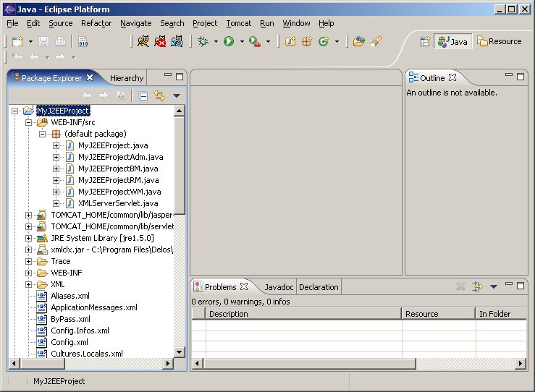
Task: Switch to the Resource perspective
Action: (500, 42)
